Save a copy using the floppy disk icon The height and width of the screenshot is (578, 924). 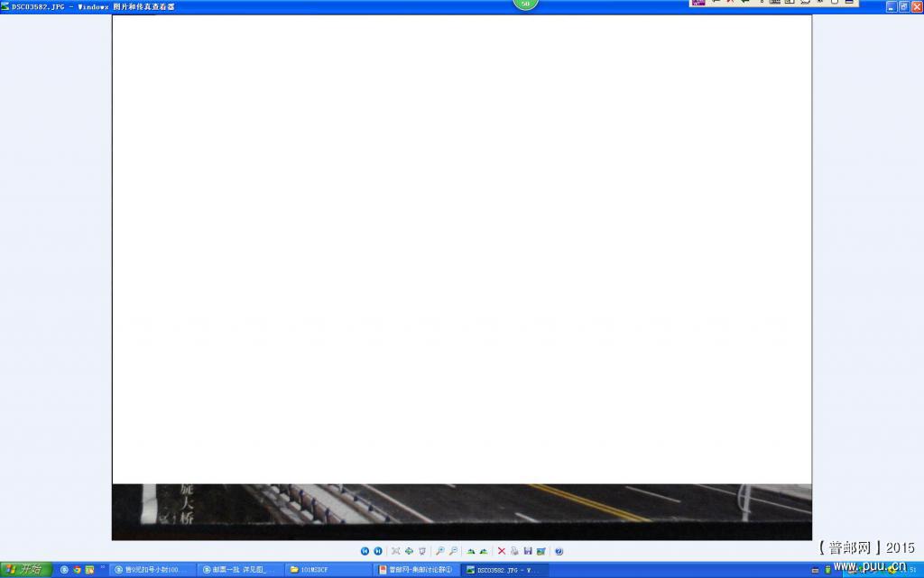coord(528,551)
